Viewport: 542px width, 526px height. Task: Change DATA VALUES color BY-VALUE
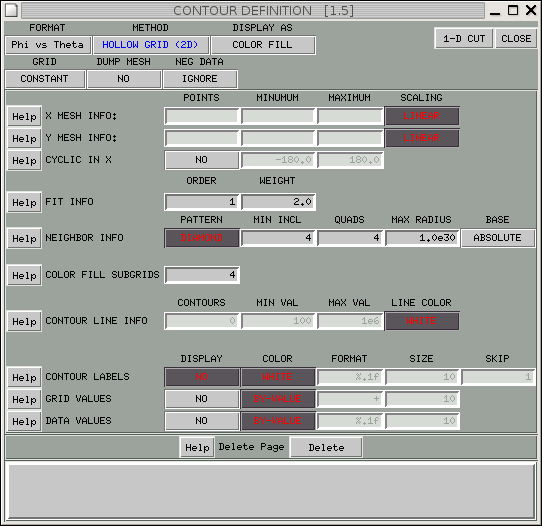(278, 421)
